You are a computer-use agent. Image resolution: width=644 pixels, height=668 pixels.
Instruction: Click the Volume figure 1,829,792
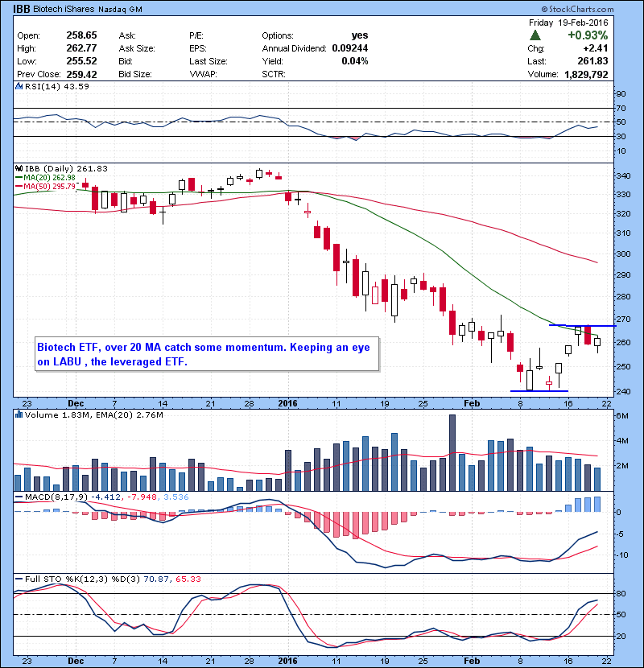[586, 75]
